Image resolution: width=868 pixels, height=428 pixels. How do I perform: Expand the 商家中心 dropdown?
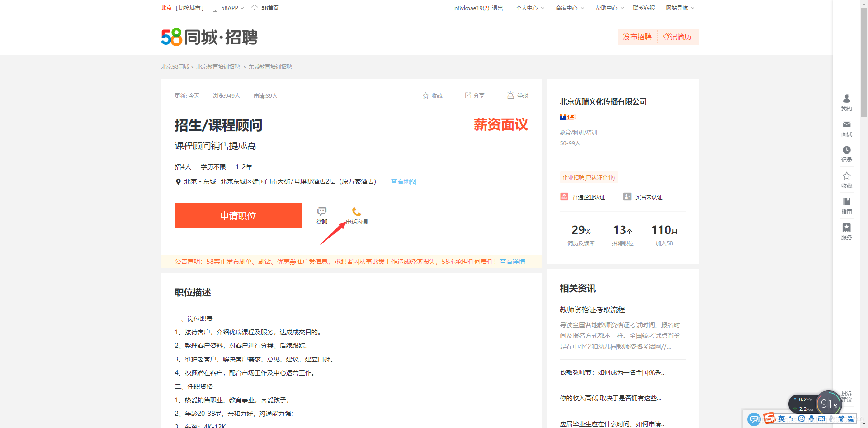pyautogui.click(x=582, y=8)
